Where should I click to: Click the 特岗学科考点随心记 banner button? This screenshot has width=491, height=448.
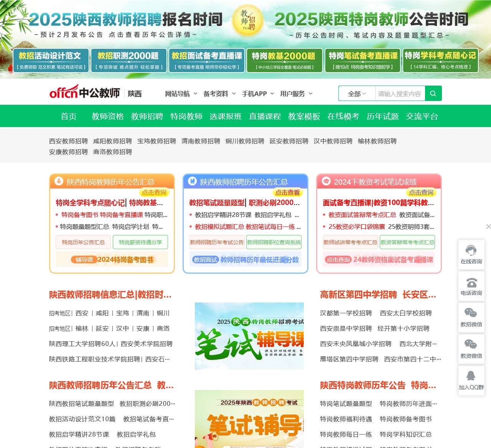[x=440, y=61]
